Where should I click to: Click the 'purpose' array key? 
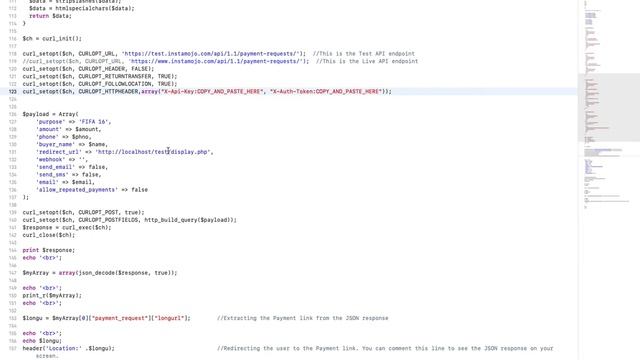tap(51, 122)
